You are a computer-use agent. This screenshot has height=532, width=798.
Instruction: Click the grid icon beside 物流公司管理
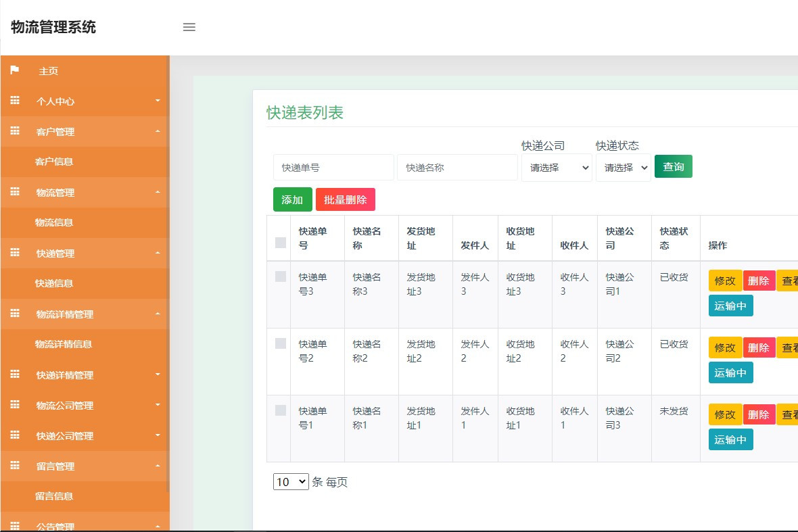pyautogui.click(x=15, y=404)
